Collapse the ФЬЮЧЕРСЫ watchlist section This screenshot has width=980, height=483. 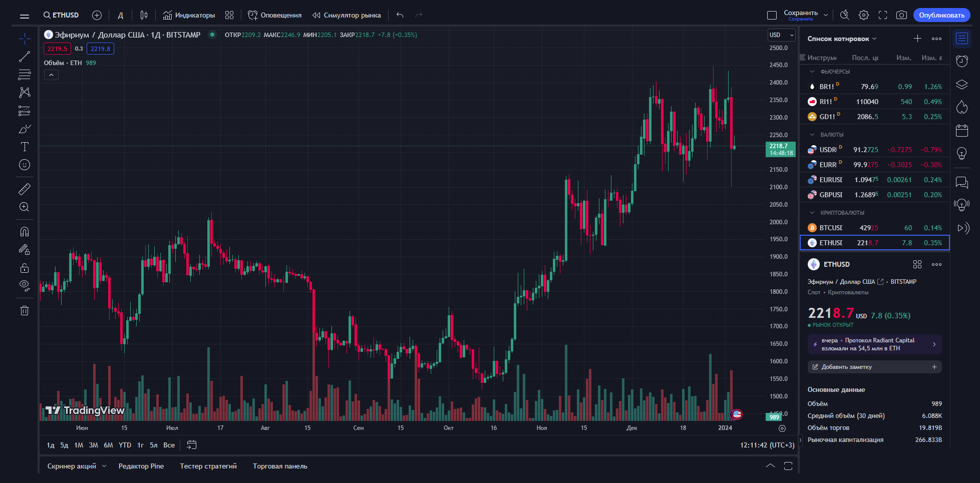pyautogui.click(x=812, y=72)
